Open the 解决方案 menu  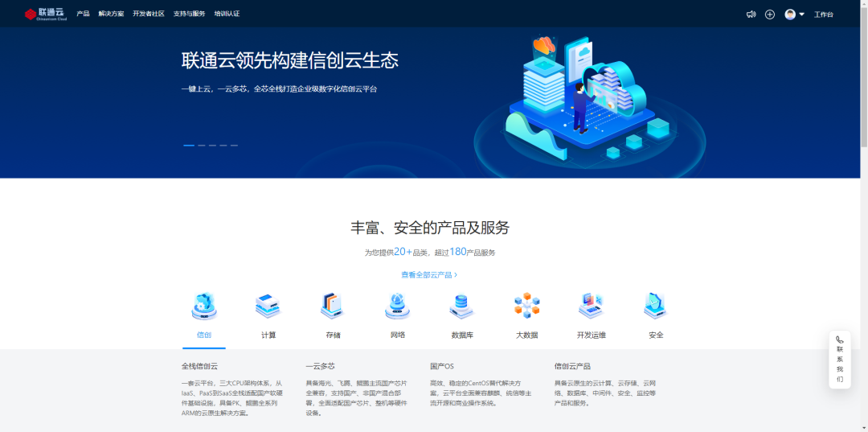tap(111, 14)
